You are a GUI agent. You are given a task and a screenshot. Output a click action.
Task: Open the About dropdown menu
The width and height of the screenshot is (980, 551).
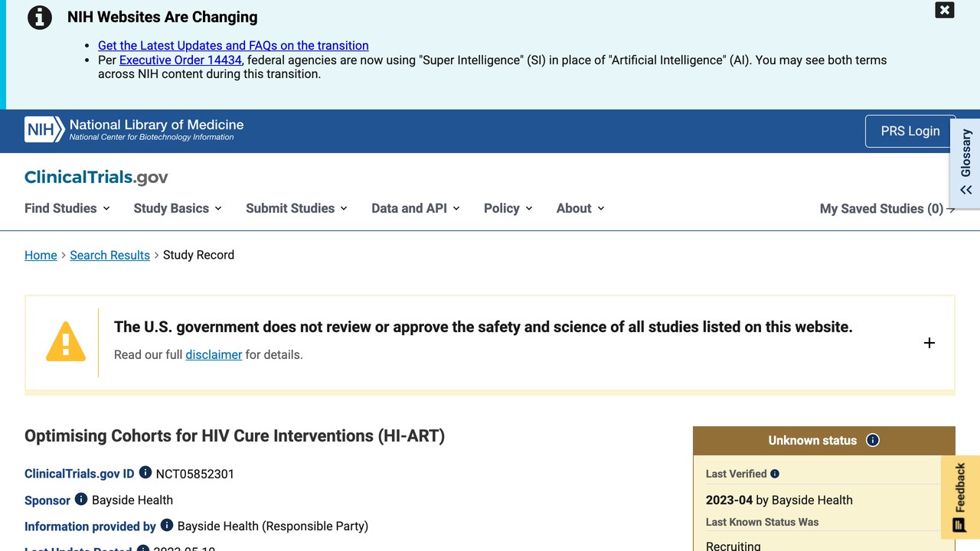(x=580, y=208)
